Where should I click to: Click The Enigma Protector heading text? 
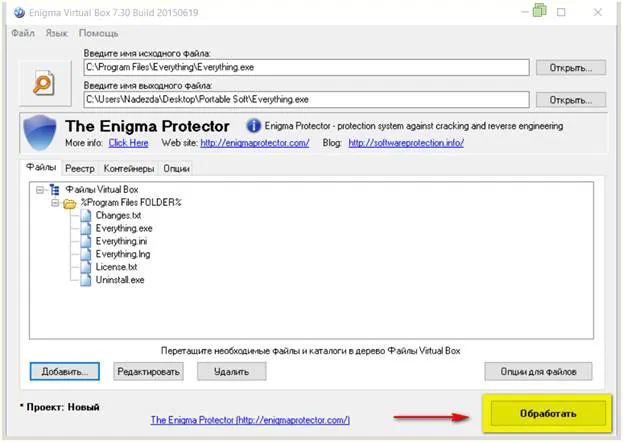pyautogui.click(x=147, y=126)
